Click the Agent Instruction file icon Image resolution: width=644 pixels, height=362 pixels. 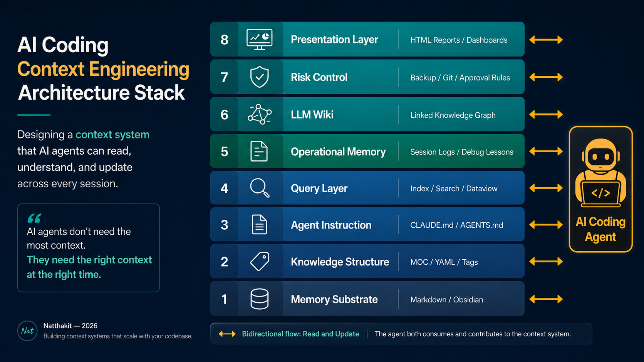coord(259,225)
